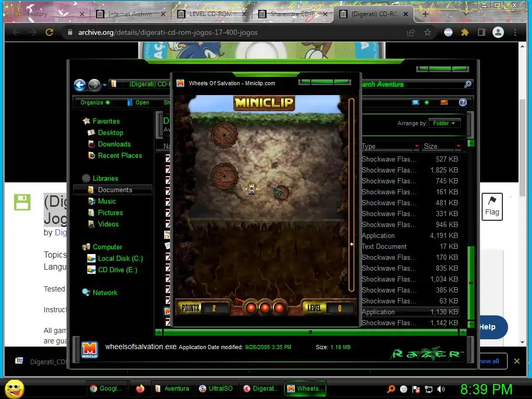Click the horizontal scrollbar in Explorer file list

(x=310, y=332)
